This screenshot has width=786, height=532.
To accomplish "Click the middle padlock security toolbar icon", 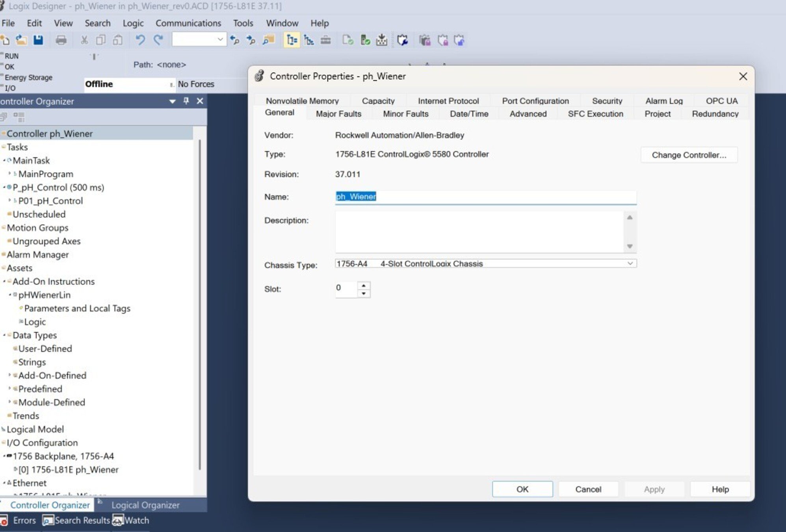I will 442,40.
